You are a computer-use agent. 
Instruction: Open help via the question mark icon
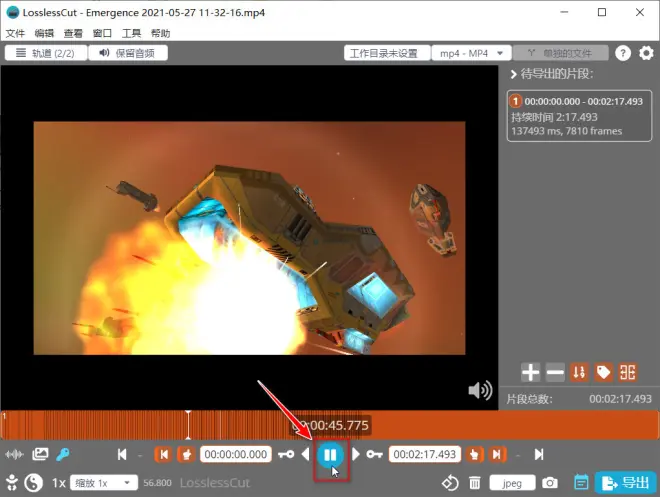[623, 53]
